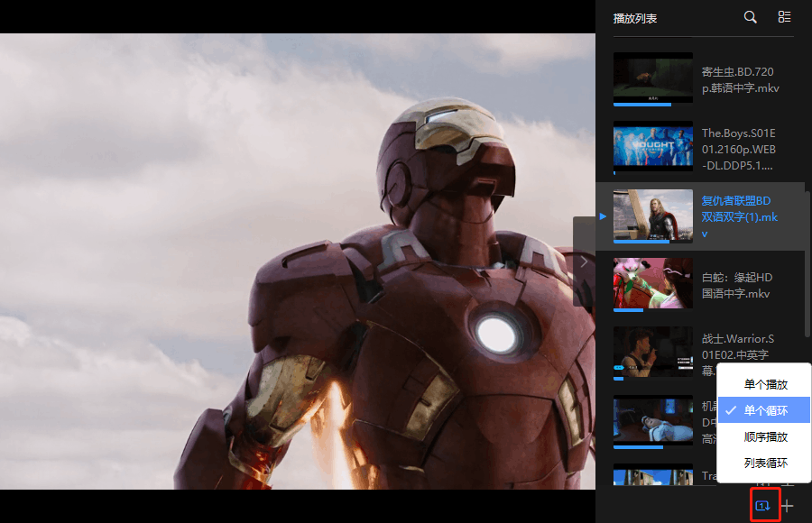Click the 白蛇：缘起HD国语中字.mkv title
The height and width of the screenshot is (523, 812).
pos(737,285)
